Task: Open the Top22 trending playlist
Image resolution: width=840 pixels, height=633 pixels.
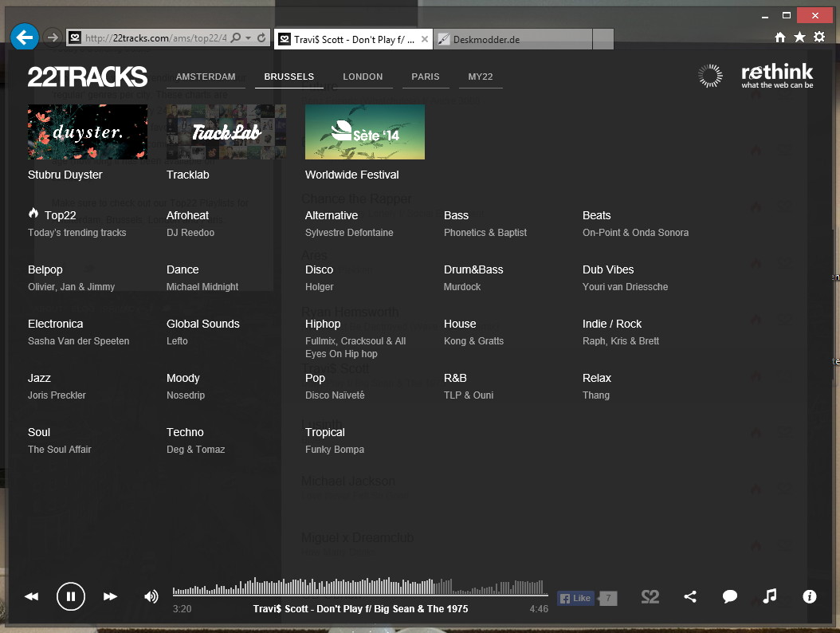Action: (x=60, y=215)
